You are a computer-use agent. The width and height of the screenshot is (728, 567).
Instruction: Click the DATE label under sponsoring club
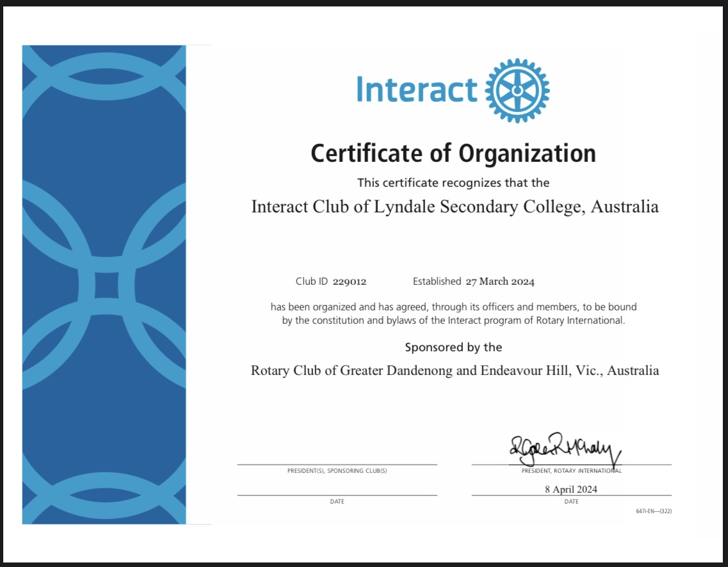coord(337,502)
